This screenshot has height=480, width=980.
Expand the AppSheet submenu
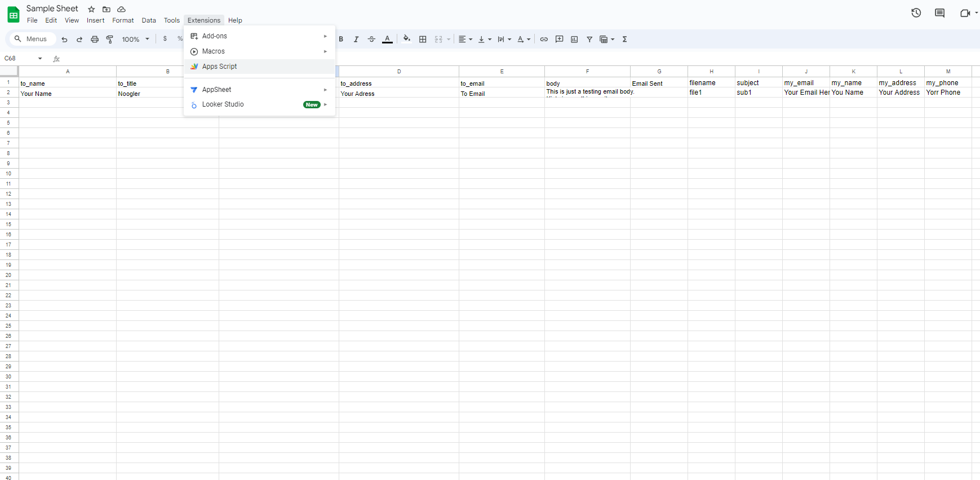click(x=259, y=90)
